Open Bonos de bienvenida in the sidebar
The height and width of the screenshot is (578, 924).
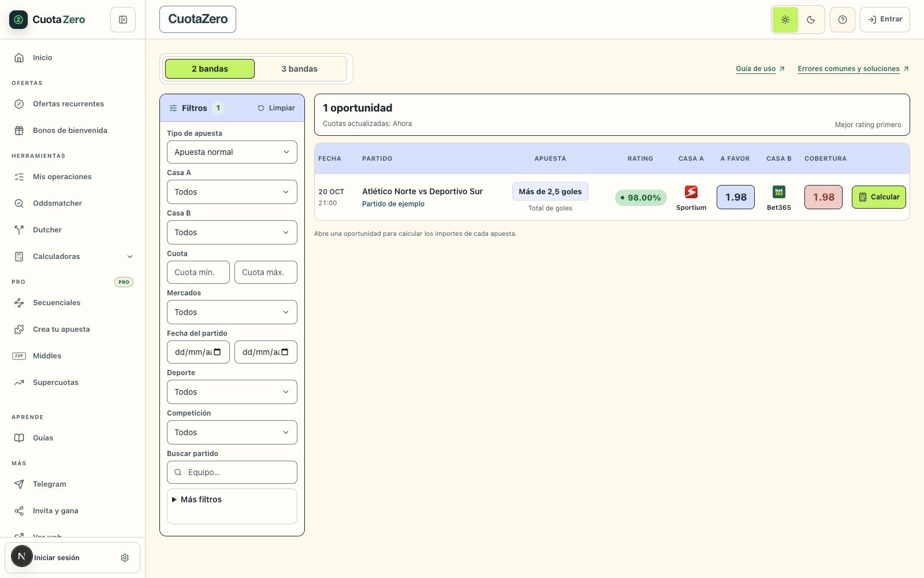73,131
